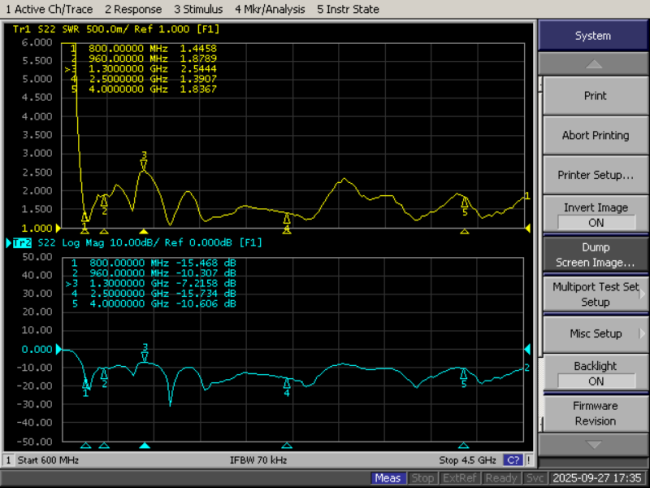Select Log Mag marker value -7.2158 dB
650x488 pixels.
pyautogui.click(x=205, y=283)
